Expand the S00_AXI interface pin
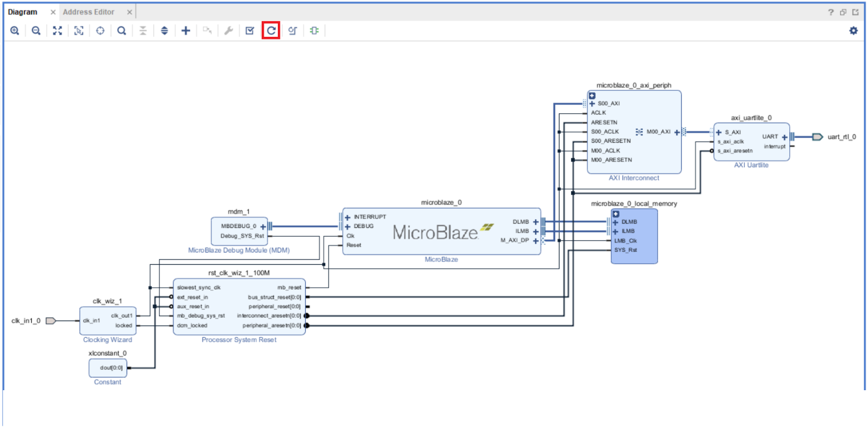Screen dimensions: 868x427 (x=592, y=103)
